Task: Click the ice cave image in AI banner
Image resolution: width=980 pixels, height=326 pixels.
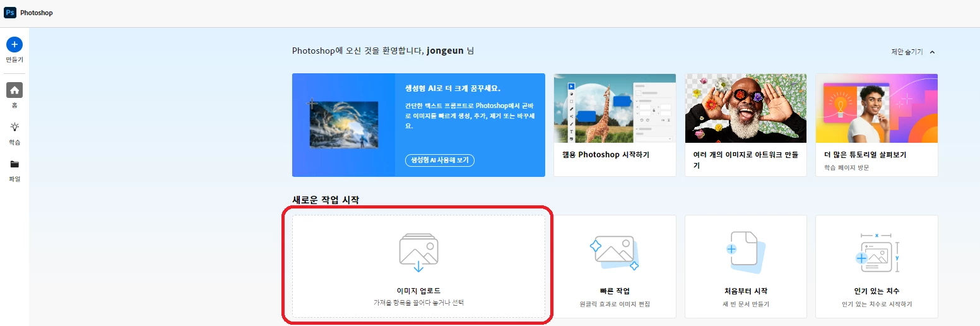Action: (x=344, y=125)
